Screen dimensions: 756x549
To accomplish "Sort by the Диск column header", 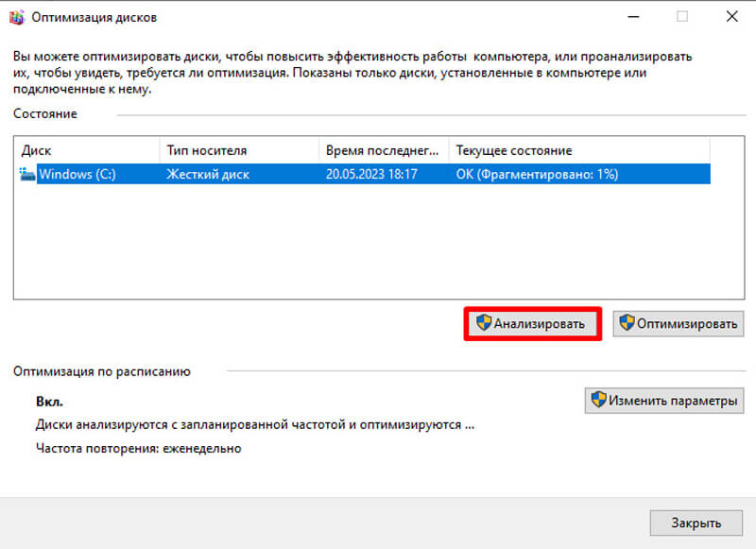I will click(x=88, y=150).
